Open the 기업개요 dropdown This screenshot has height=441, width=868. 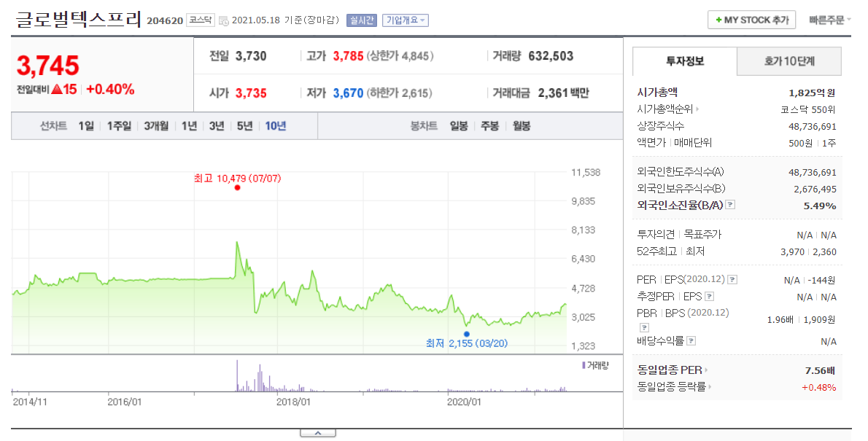coord(406,20)
